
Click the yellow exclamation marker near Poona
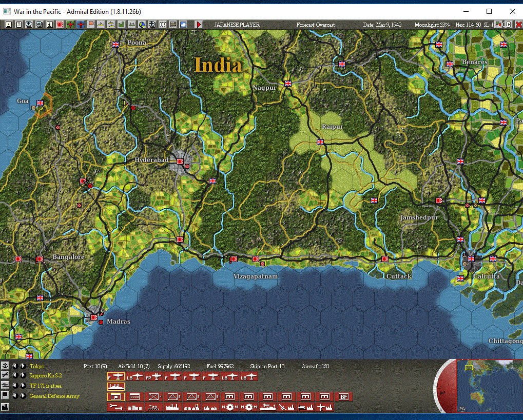coord(124,104)
